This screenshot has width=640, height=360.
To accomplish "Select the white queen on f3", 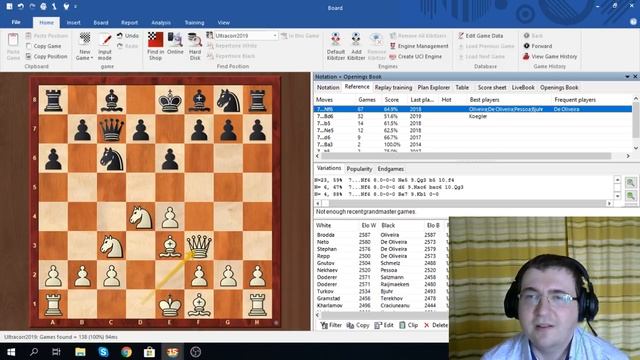I will (199, 245).
